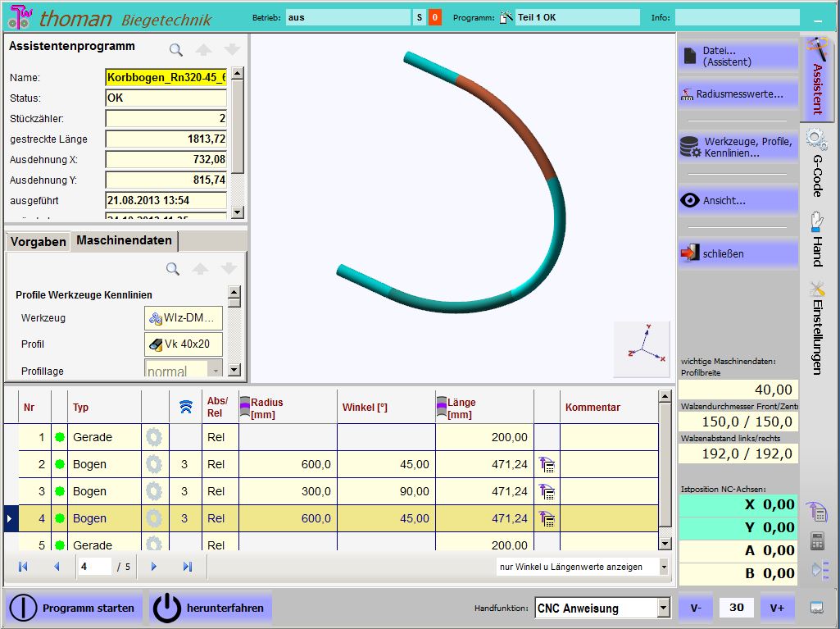Click the calculator icon in row 2
840x629 pixels.
click(x=547, y=465)
